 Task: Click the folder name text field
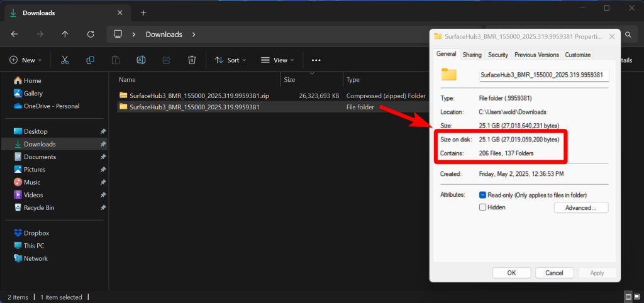pyautogui.click(x=544, y=75)
